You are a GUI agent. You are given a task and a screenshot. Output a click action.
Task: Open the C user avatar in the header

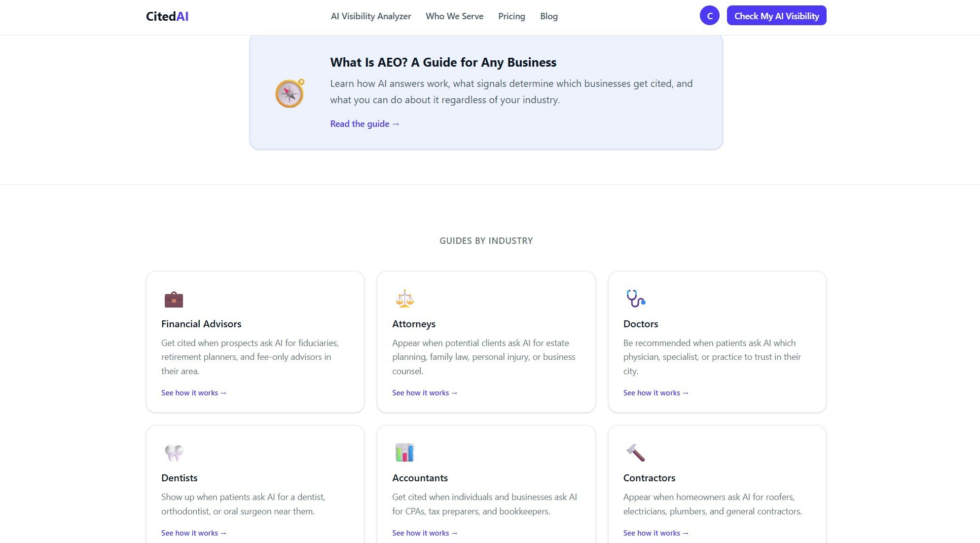(710, 15)
